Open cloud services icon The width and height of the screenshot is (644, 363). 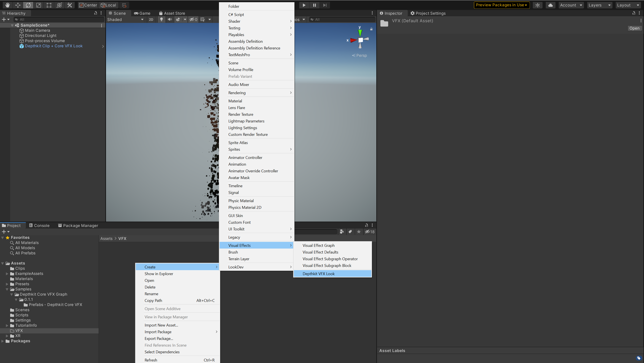pos(551,5)
